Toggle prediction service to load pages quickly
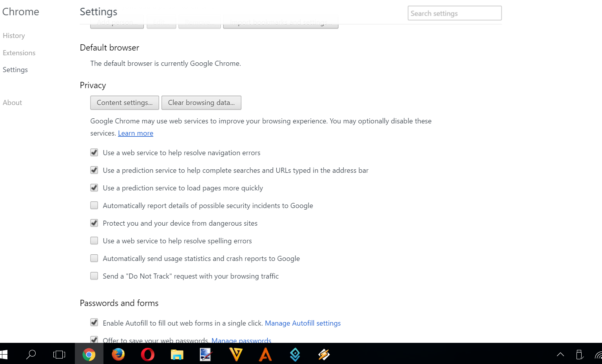Screen dimensions: 602x364 pyautogui.click(x=94, y=188)
